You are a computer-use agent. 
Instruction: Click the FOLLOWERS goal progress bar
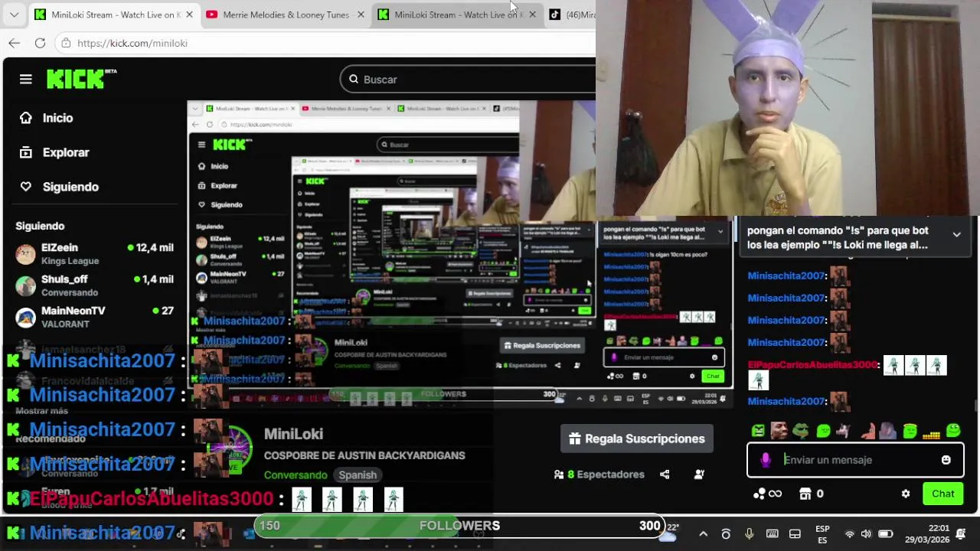point(459,526)
